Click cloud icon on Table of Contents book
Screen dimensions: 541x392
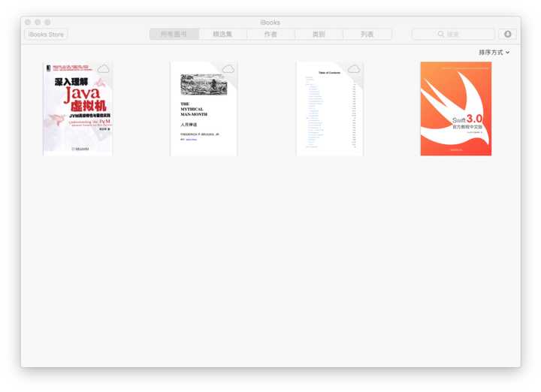tap(354, 69)
